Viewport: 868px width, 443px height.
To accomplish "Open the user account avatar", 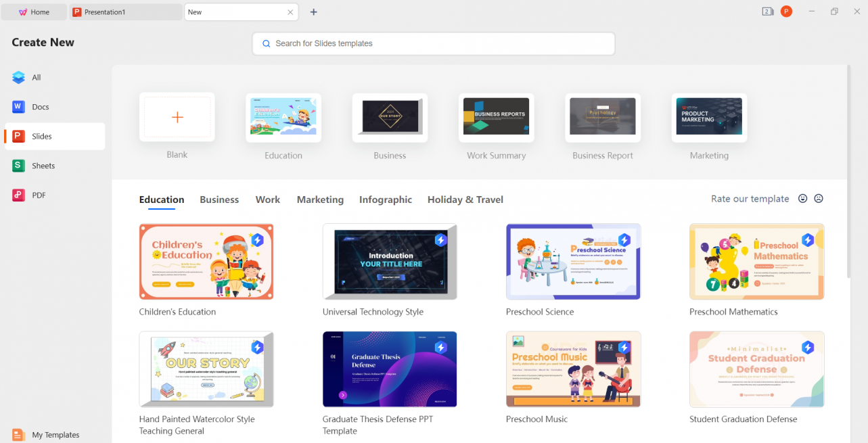I will 786,11.
